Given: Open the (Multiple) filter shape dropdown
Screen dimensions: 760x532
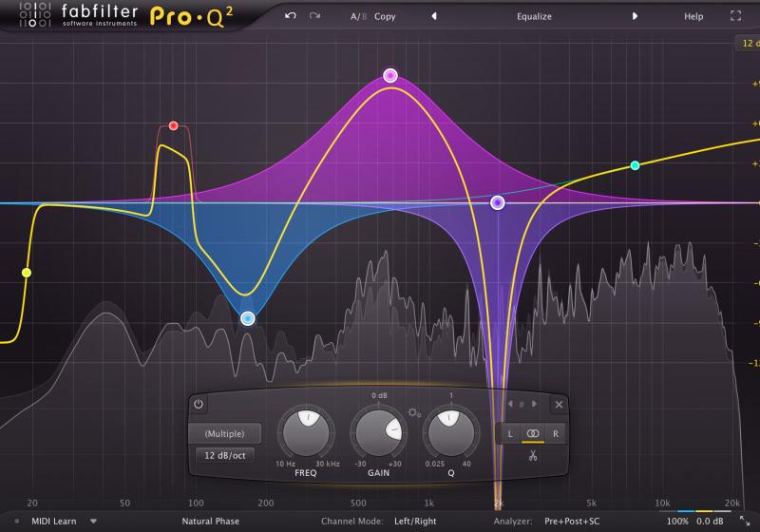Looking at the screenshot, I should [x=225, y=433].
